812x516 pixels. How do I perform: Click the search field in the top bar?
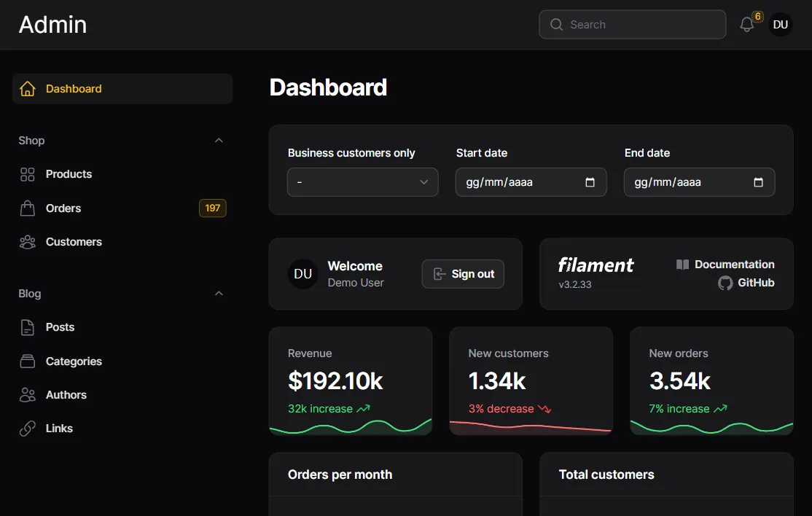(631, 24)
